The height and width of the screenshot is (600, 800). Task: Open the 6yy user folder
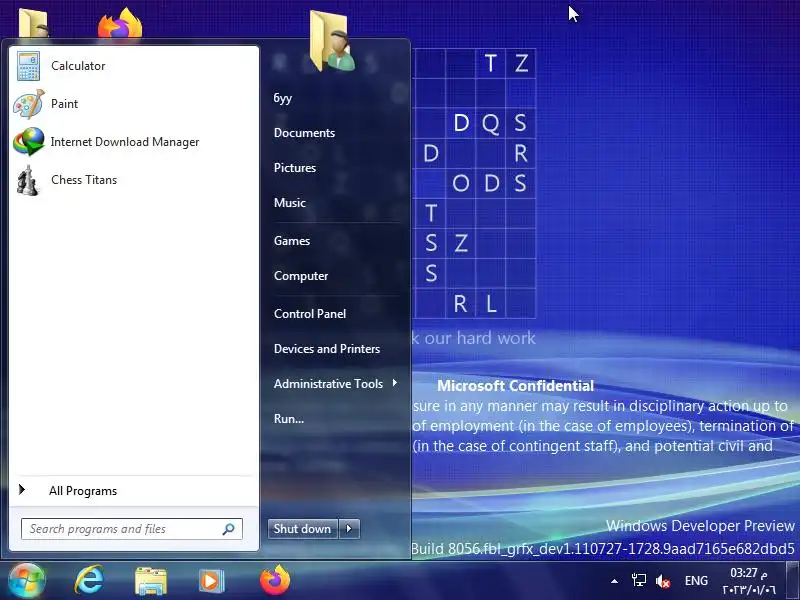(283, 98)
